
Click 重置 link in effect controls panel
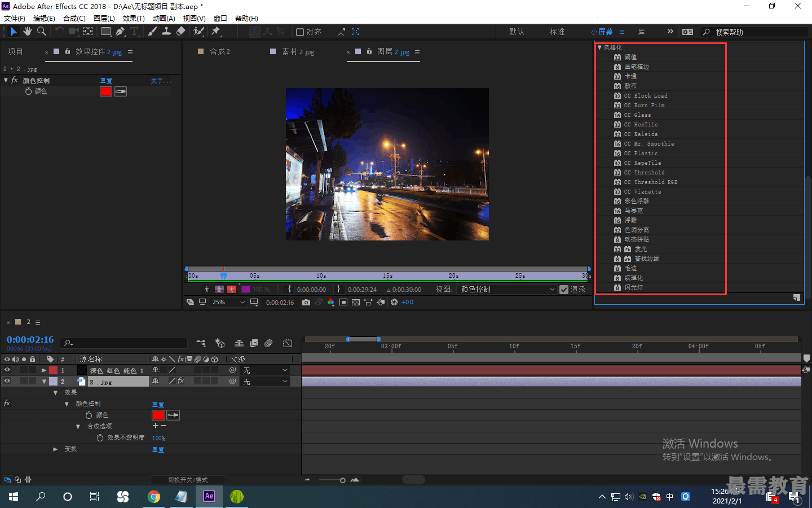pos(106,81)
